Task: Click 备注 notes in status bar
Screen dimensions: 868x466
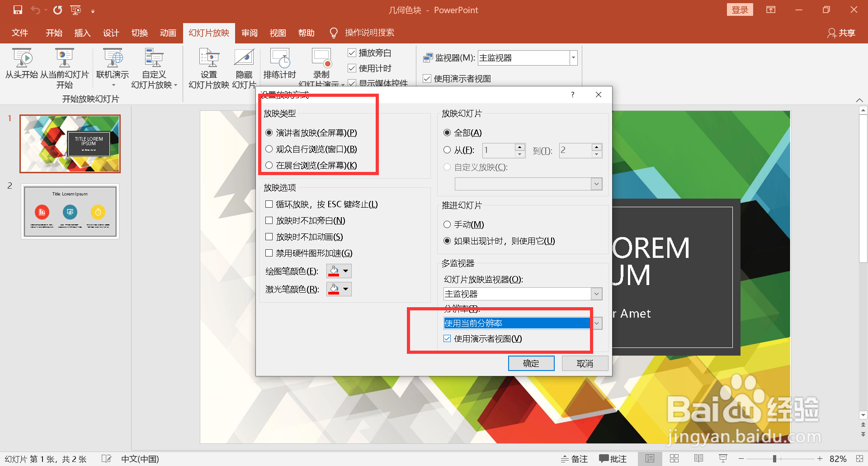Action: coord(574,459)
